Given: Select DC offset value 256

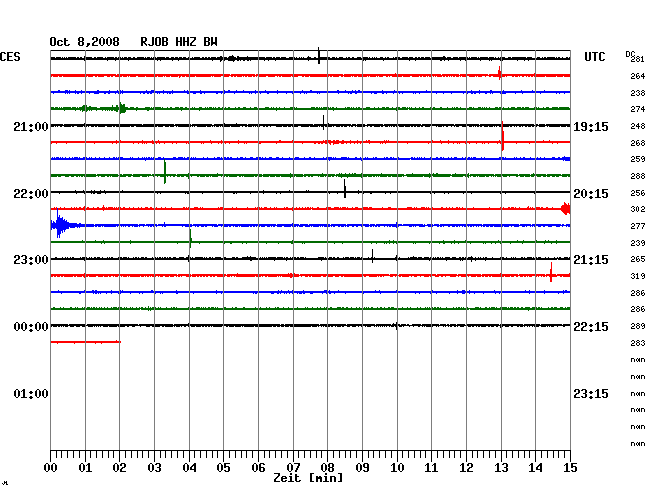Looking at the screenshot, I should pyautogui.click(x=638, y=193).
